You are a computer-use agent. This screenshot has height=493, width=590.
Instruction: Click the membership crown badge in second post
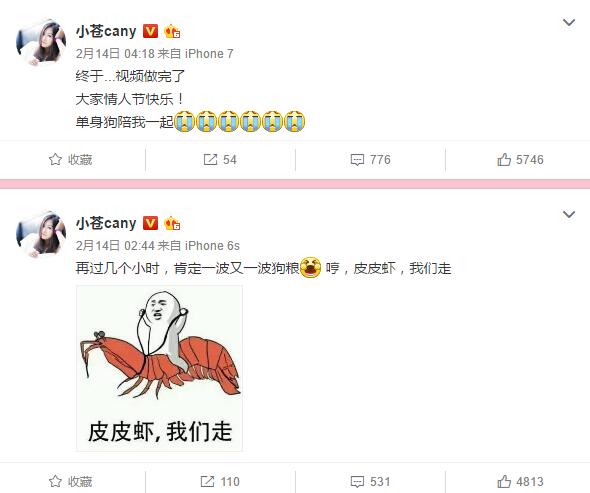pos(172,223)
